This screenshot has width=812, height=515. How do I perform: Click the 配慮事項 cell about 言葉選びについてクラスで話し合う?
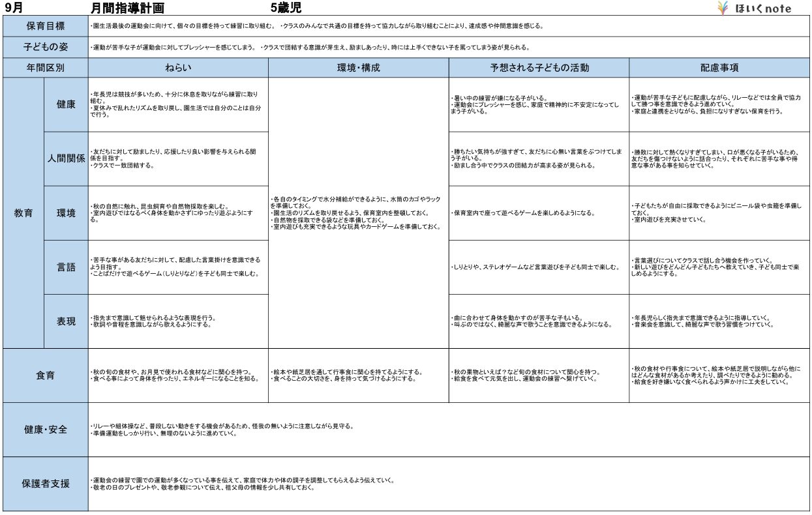click(719, 267)
